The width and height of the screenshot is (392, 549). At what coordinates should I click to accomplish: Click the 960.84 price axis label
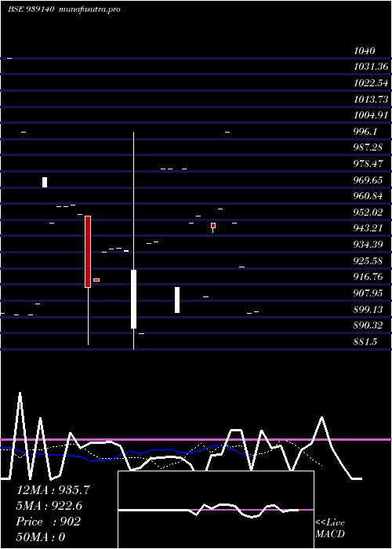368,196
